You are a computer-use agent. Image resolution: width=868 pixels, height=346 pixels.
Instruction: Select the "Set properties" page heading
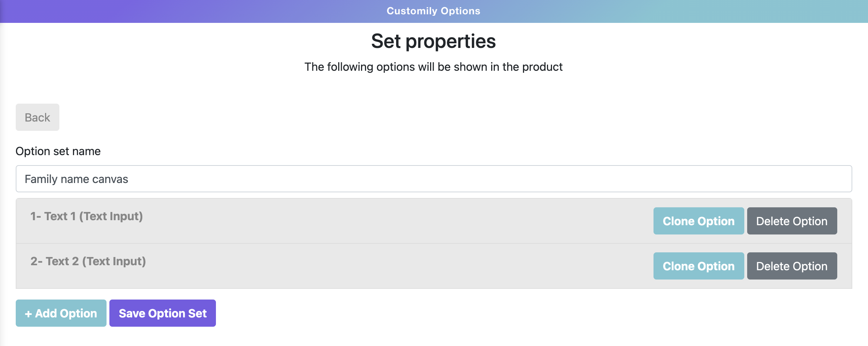(433, 41)
